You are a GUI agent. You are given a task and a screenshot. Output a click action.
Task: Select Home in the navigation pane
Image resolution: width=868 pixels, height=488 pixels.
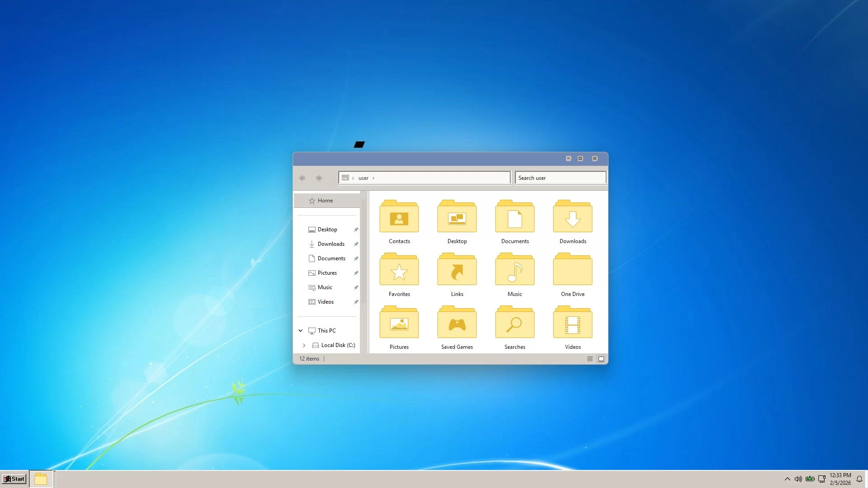click(x=325, y=201)
